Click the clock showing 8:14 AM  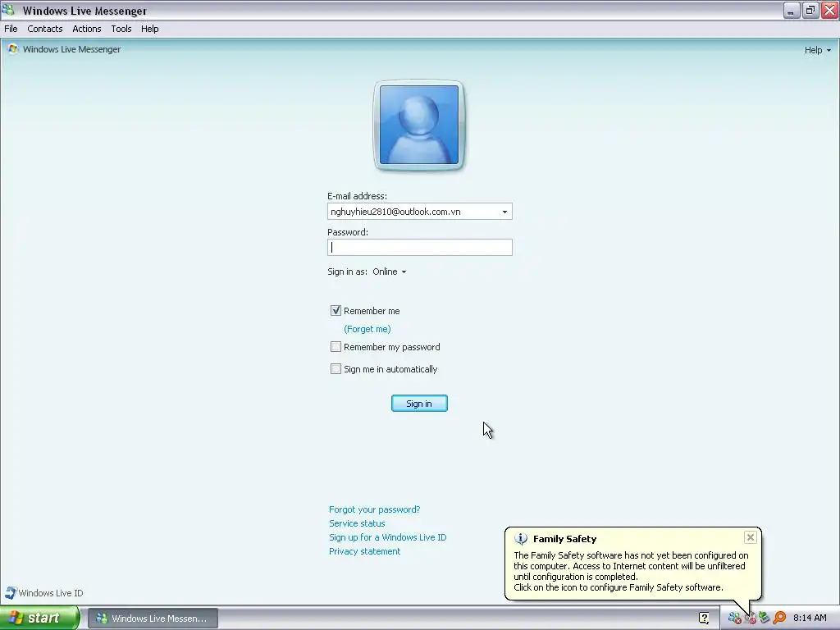pos(810,618)
